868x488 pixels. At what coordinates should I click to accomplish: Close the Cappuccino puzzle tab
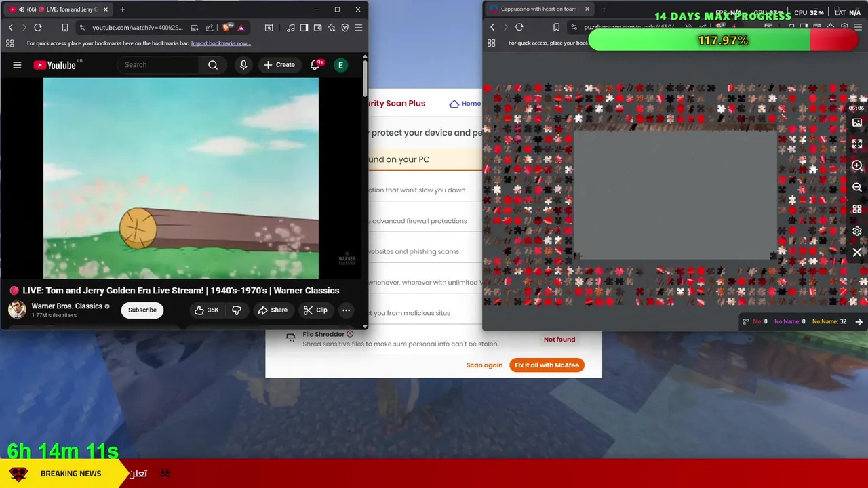587,9
